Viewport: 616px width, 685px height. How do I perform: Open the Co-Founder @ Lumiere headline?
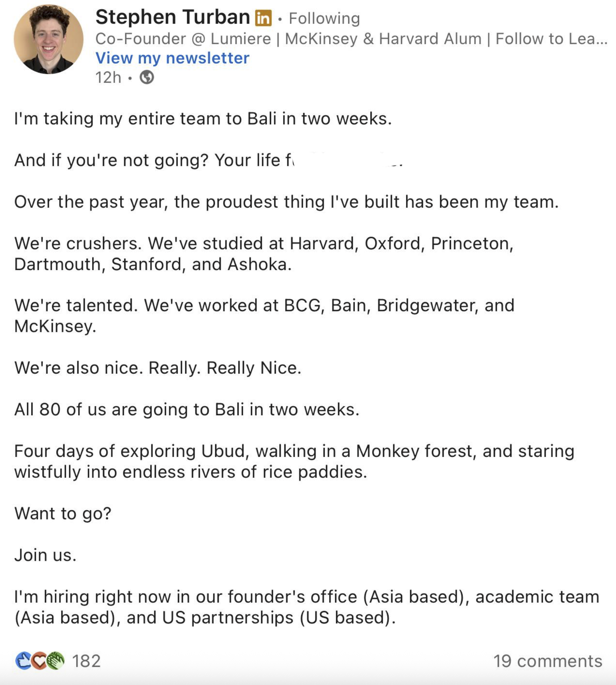pyautogui.click(x=351, y=39)
